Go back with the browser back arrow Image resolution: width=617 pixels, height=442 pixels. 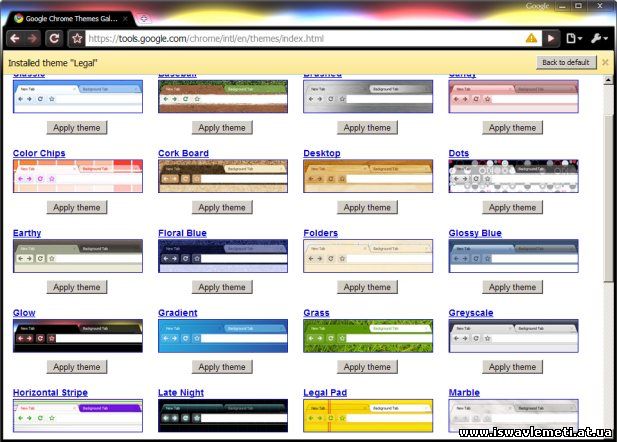click(x=15, y=39)
